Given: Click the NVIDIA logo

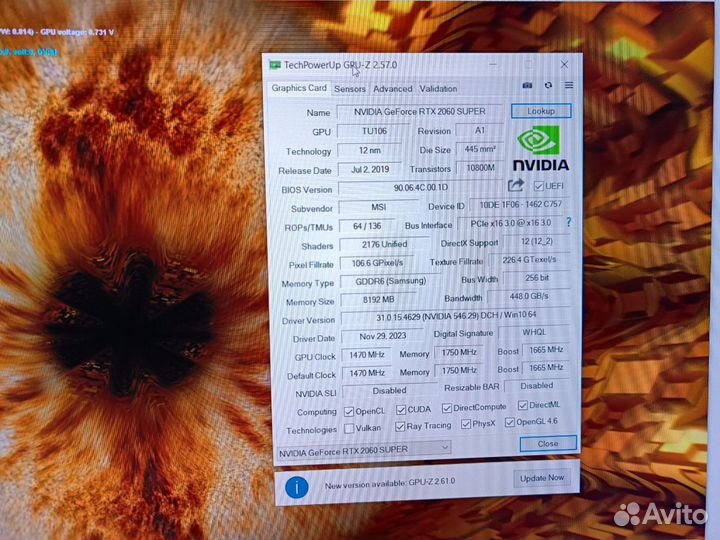Looking at the screenshot, I should (x=540, y=148).
